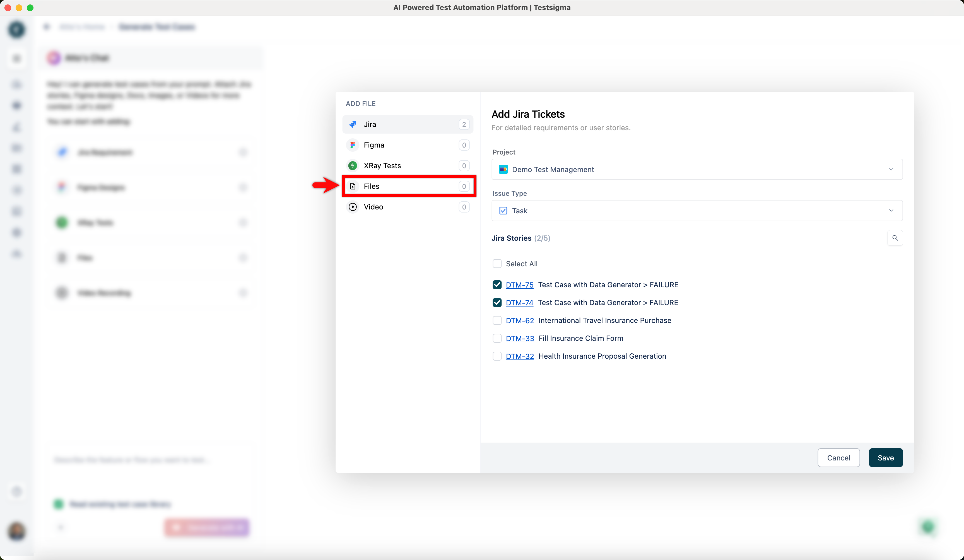Image resolution: width=964 pixels, height=560 pixels.
Task: Open Jira Stories search magnifier icon
Action: coord(895,238)
